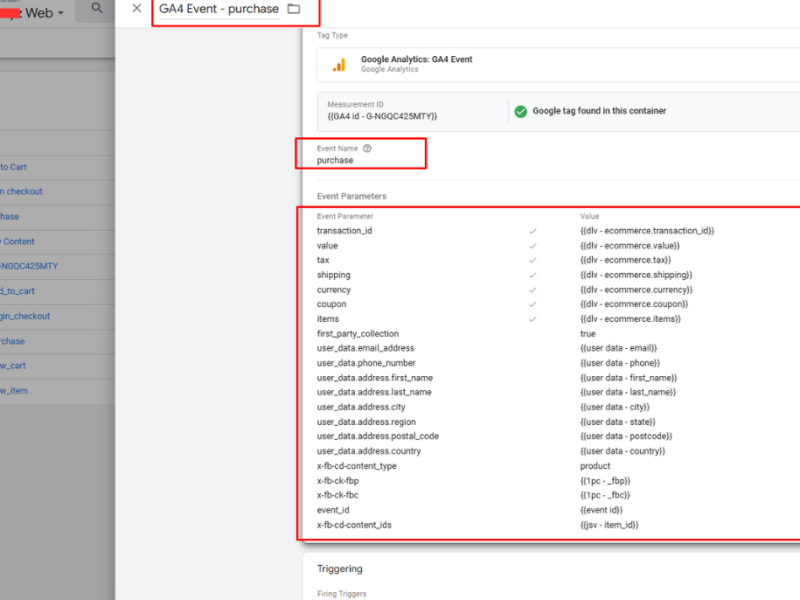This screenshot has width=800, height=600.
Task: Select the user_data.address.country parameter
Action: click(369, 451)
